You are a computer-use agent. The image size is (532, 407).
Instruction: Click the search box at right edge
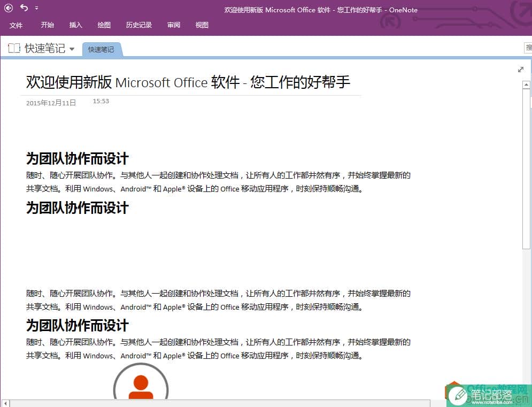coord(528,48)
